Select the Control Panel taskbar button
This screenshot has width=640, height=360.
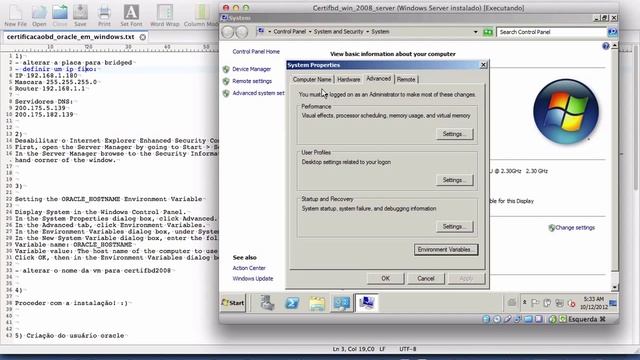[x=342, y=303]
